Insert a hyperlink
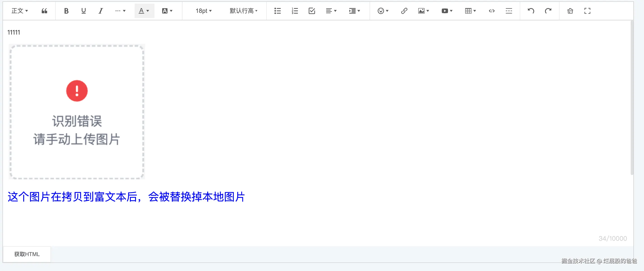This screenshot has width=644, height=271. (x=404, y=11)
